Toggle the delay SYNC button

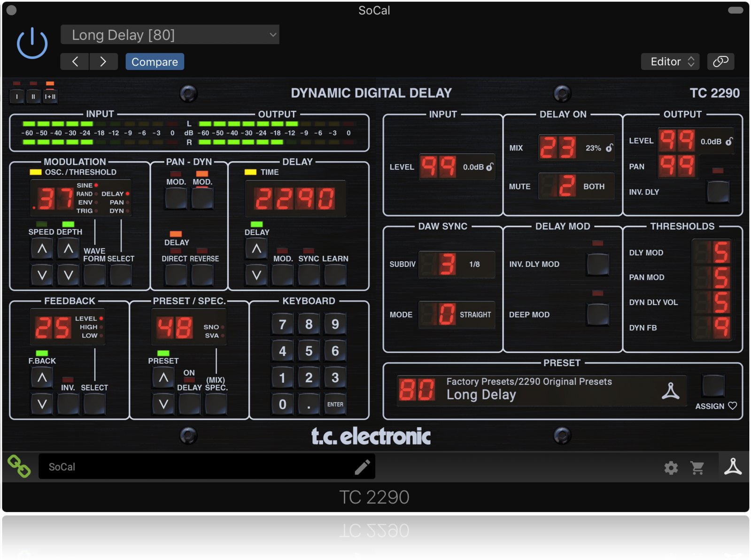tap(309, 275)
